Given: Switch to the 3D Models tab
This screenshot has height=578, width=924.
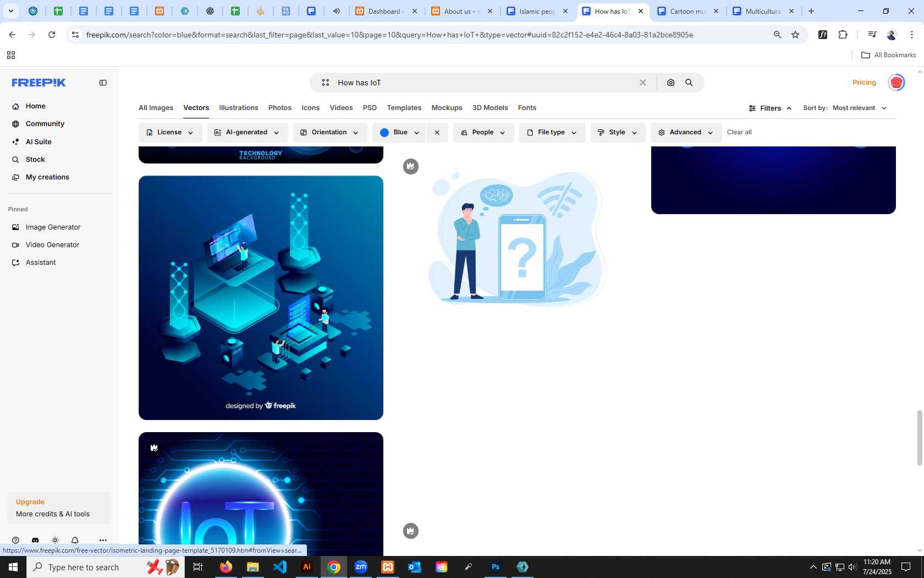Looking at the screenshot, I should tap(490, 108).
